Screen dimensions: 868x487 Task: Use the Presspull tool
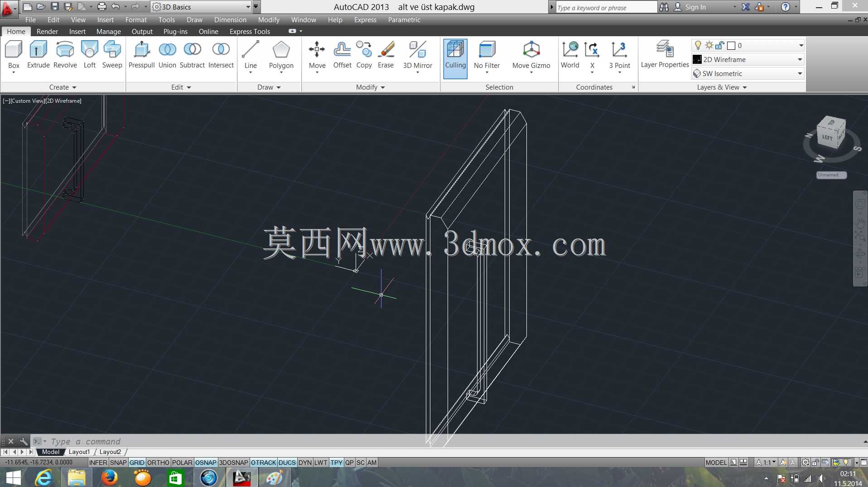[142, 55]
